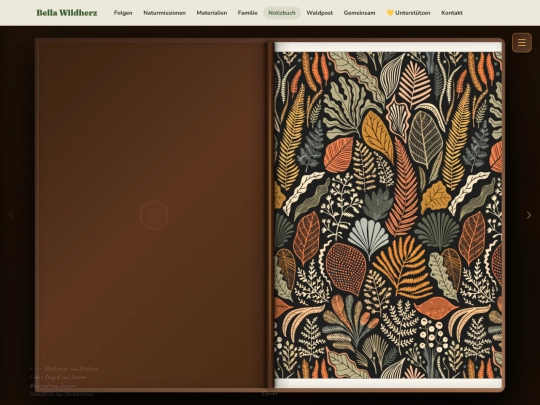This screenshot has height=405, width=540.
Task: Open the Kontakt page
Action: pyautogui.click(x=452, y=13)
